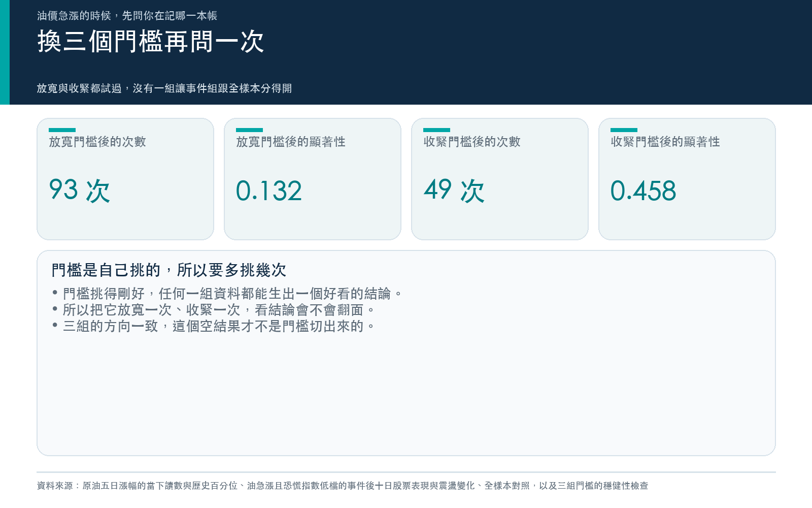Select the card label 收緊門檻後的次數
Screen dimensions: 812x508
click(x=472, y=142)
